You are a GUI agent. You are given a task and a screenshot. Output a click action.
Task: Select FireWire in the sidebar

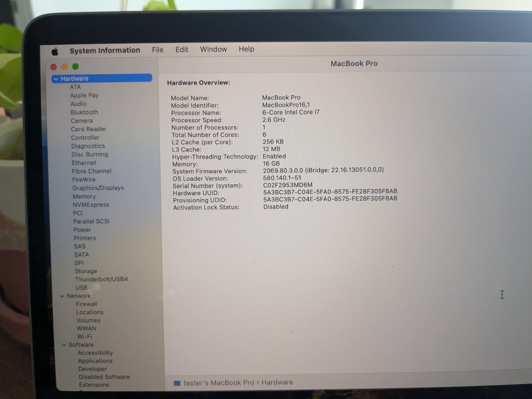pos(84,180)
